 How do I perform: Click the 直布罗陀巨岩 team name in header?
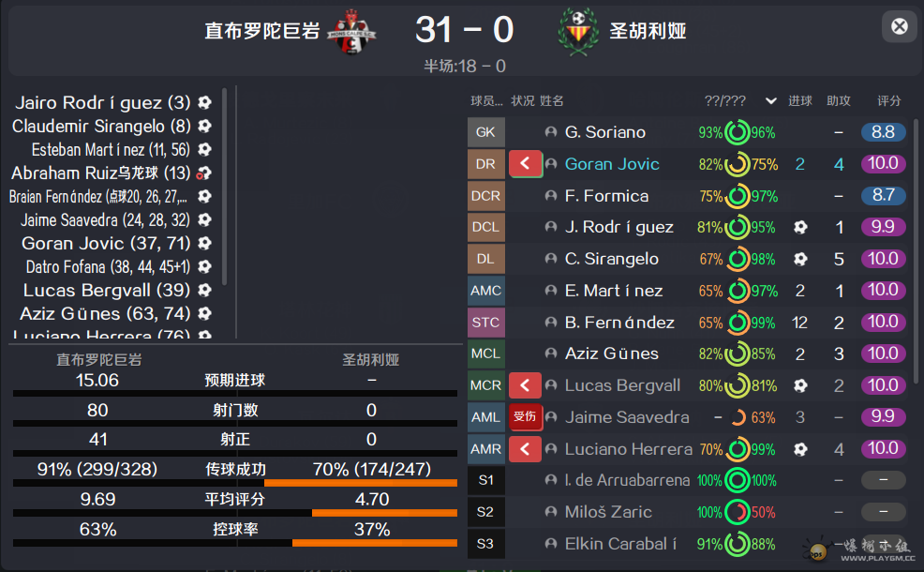[x=262, y=31]
